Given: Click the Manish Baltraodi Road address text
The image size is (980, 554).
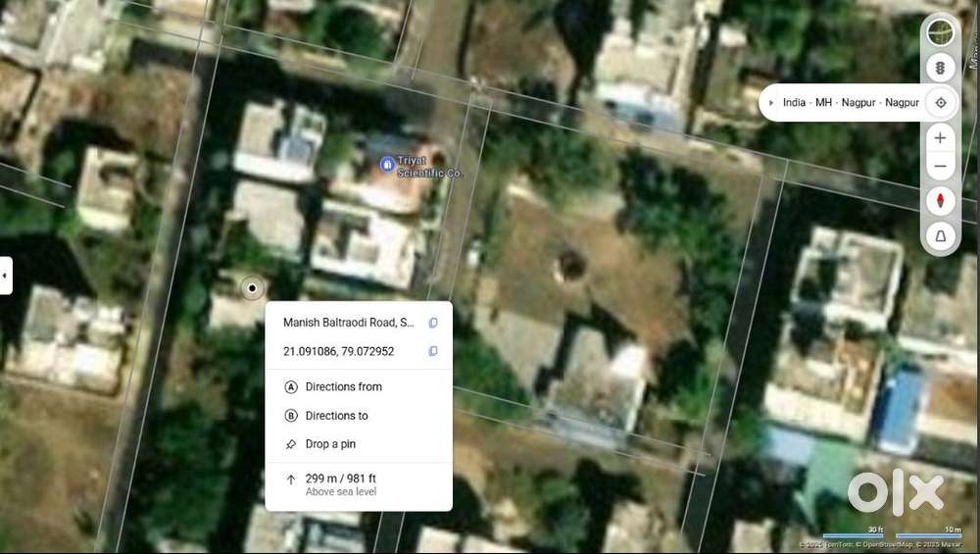Looking at the screenshot, I should [x=348, y=323].
